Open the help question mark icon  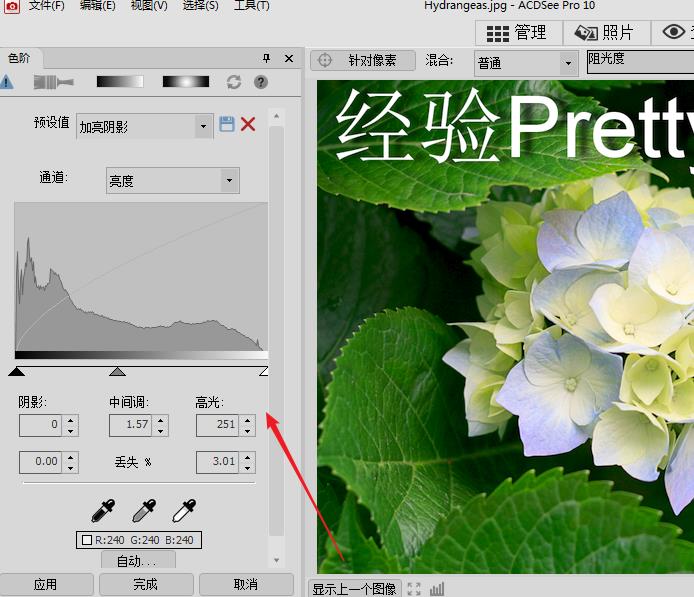pos(261,82)
